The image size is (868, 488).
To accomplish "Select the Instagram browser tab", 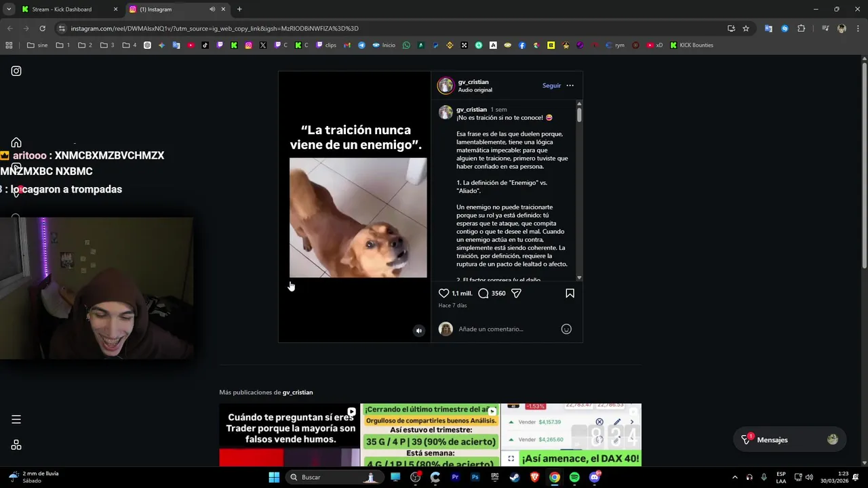I will pos(176,9).
